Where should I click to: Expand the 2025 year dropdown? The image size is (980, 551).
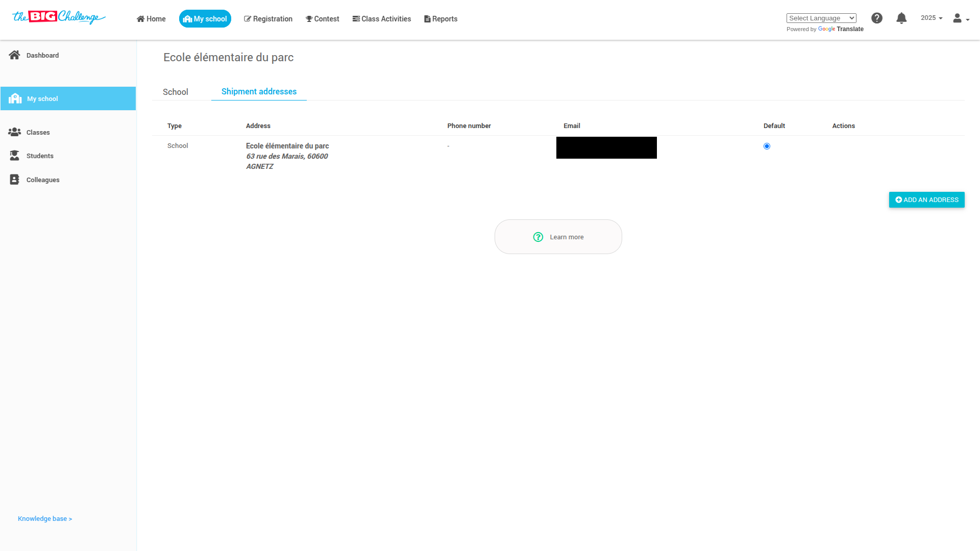click(x=931, y=18)
